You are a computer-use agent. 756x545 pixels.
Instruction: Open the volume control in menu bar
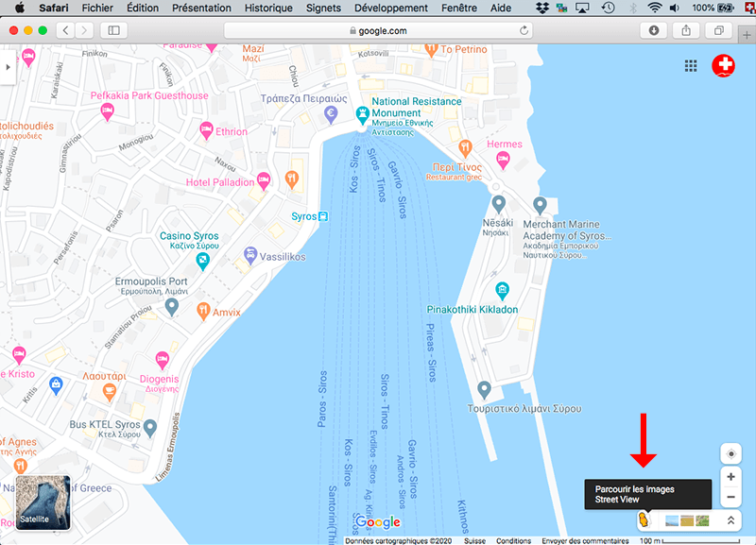click(x=675, y=8)
